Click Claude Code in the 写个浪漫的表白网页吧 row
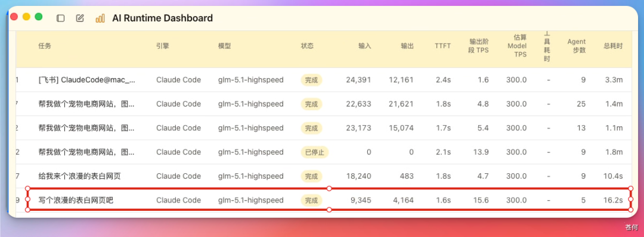Image resolution: width=644 pixels, height=237 pixels. click(x=179, y=201)
